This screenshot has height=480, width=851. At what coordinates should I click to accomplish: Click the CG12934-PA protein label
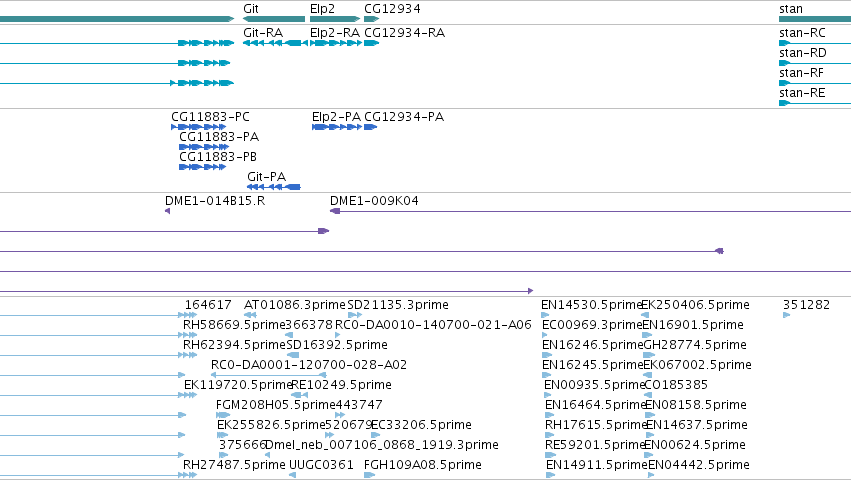coord(404,117)
